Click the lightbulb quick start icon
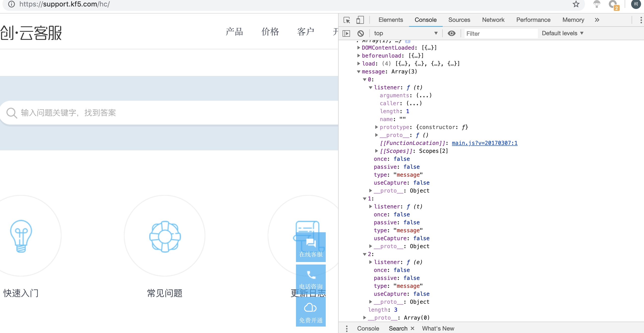The image size is (644, 333). point(21,236)
